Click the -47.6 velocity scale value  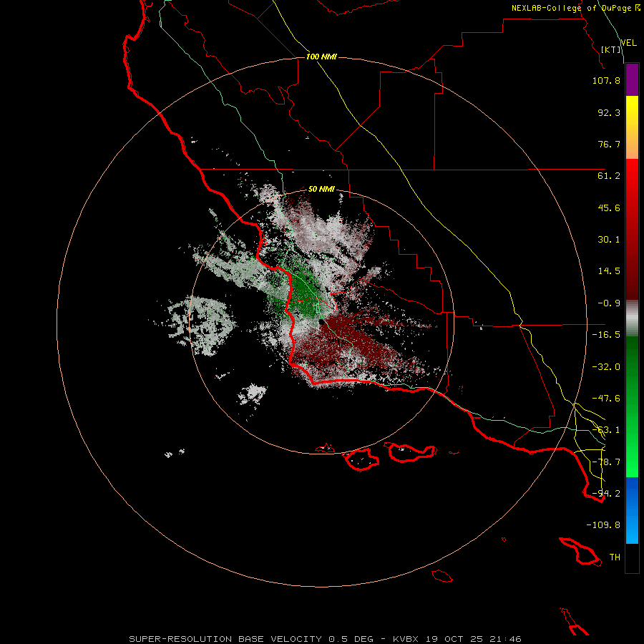click(x=606, y=399)
